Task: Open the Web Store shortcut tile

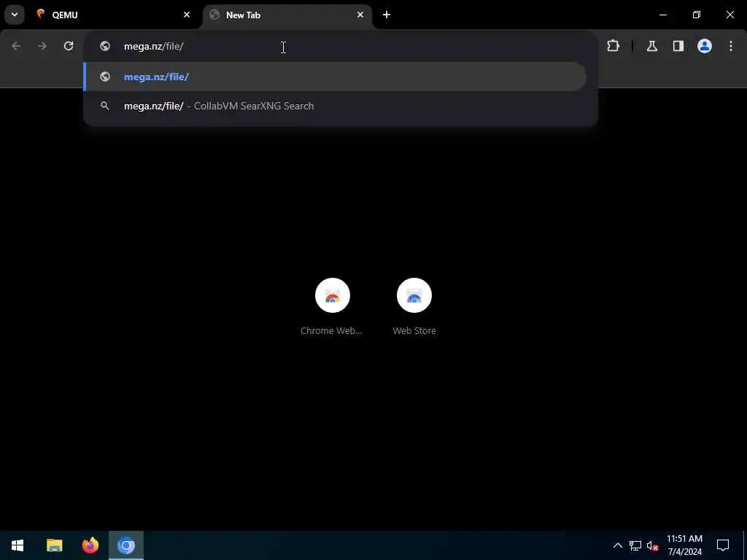Action: tap(414, 307)
